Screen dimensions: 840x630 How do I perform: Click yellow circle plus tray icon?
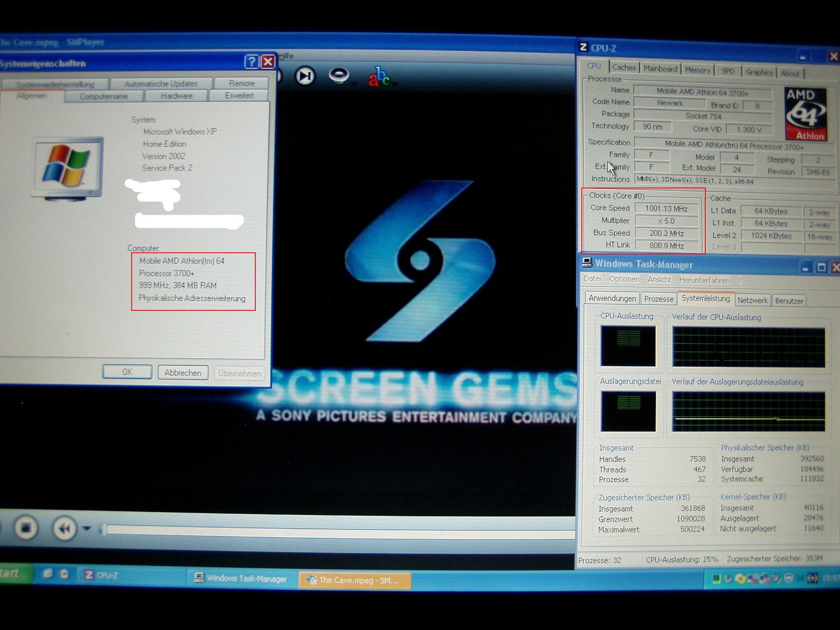(x=740, y=578)
